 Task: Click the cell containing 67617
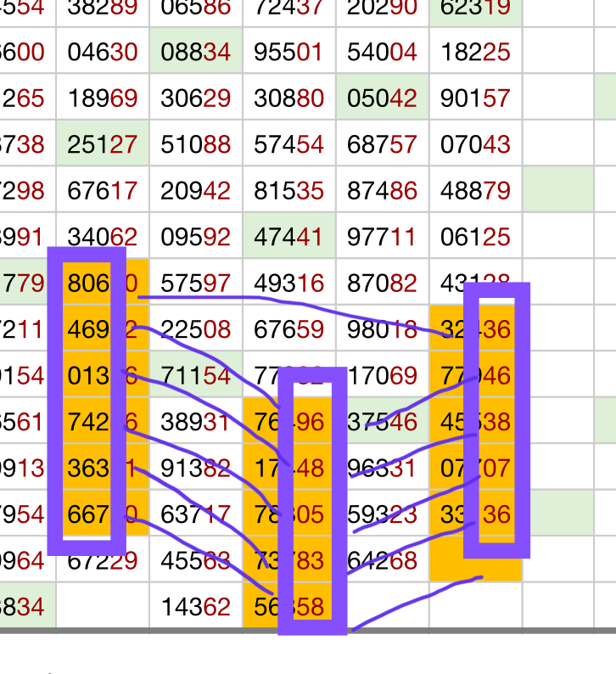[103, 190]
